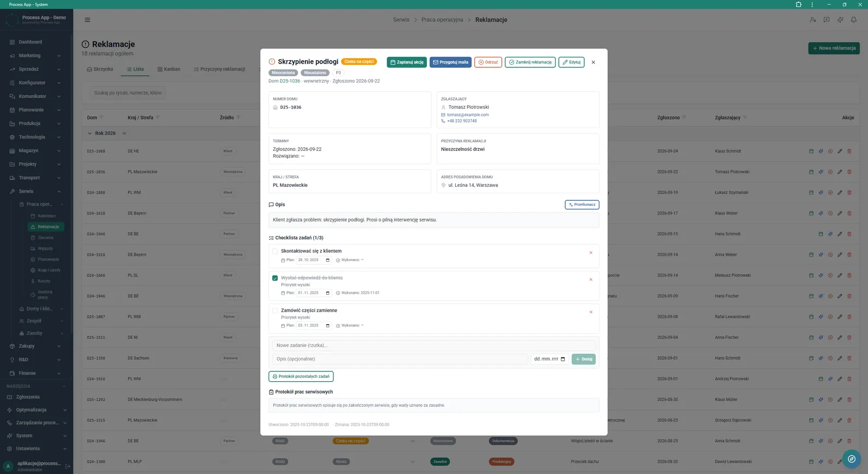Collapse the Serwis sidebar menu
Screen dimensions: 868x474
pyautogui.click(x=36, y=191)
